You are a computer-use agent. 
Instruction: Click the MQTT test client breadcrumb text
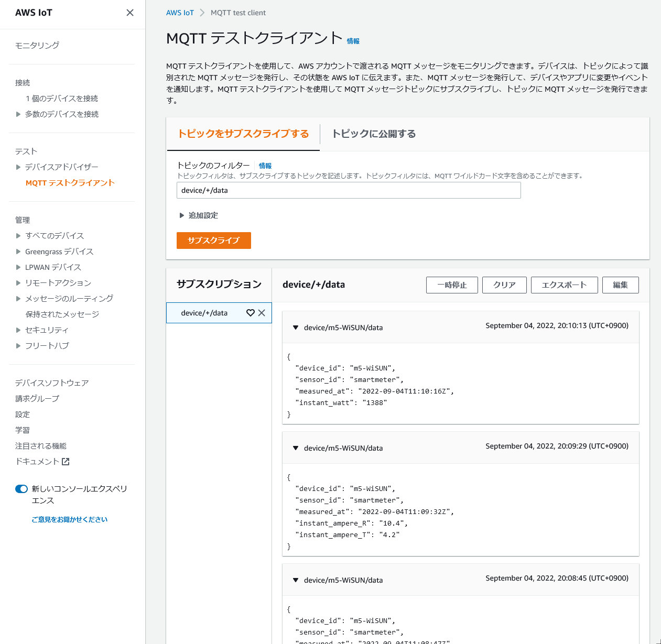pos(239,13)
